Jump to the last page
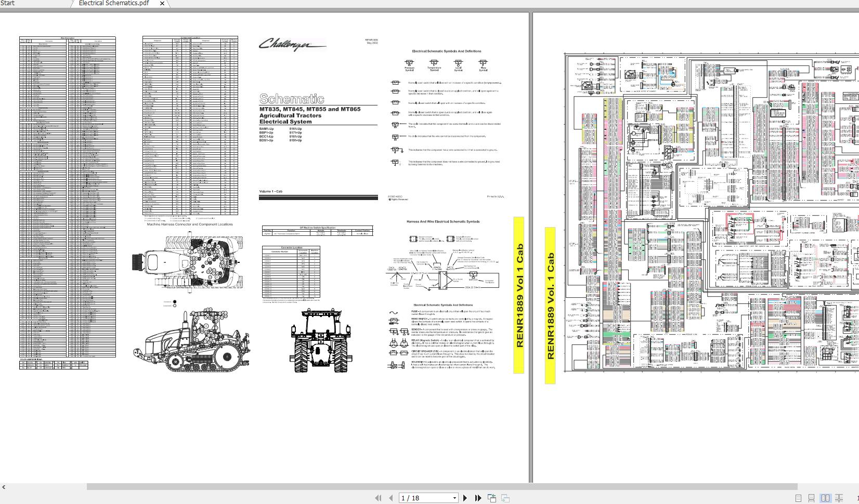Viewport: 859px width, 504px height. coord(478,498)
